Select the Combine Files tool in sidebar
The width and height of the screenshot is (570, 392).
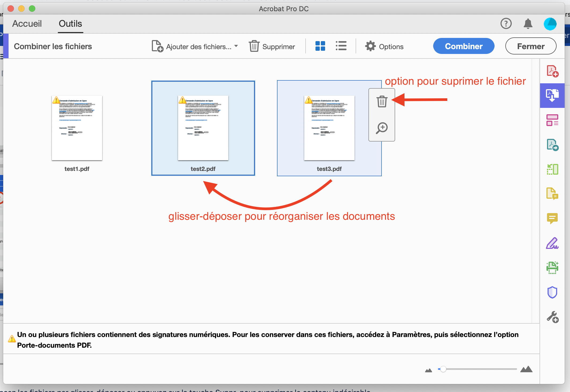pos(552,96)
